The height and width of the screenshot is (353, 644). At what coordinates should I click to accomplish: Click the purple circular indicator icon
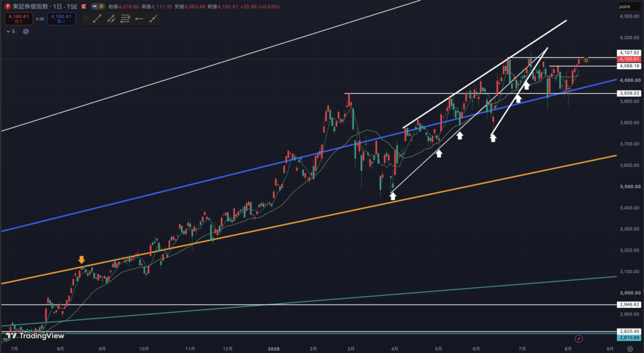pos(26,31)
